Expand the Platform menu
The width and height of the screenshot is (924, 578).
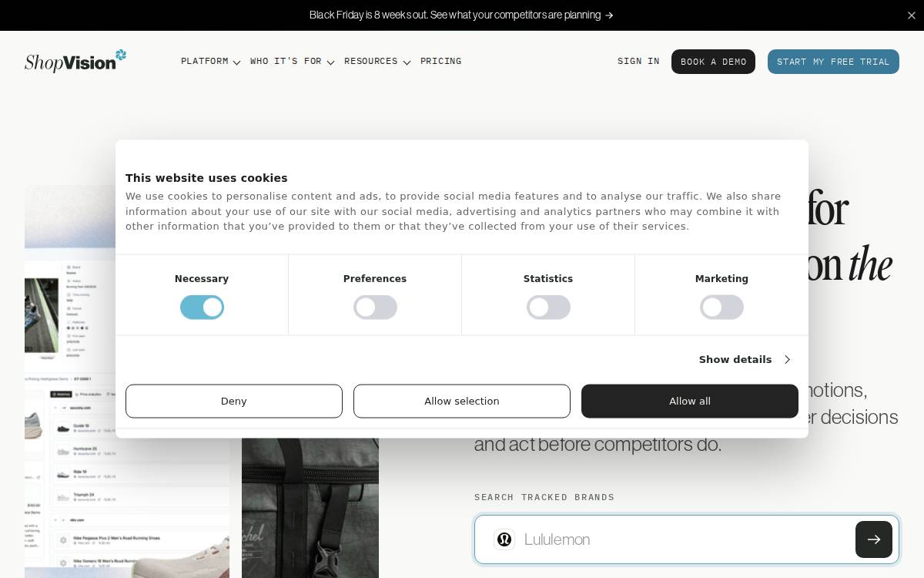click(210, 62)
